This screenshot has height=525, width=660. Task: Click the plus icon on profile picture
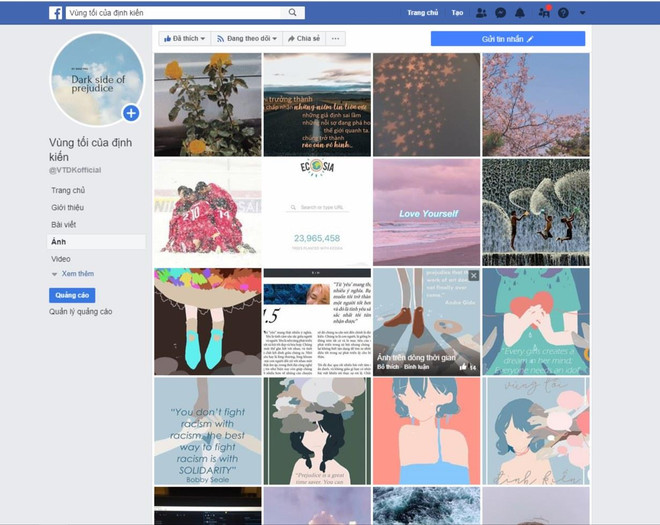pyautogui.click(x=131, y=113)
